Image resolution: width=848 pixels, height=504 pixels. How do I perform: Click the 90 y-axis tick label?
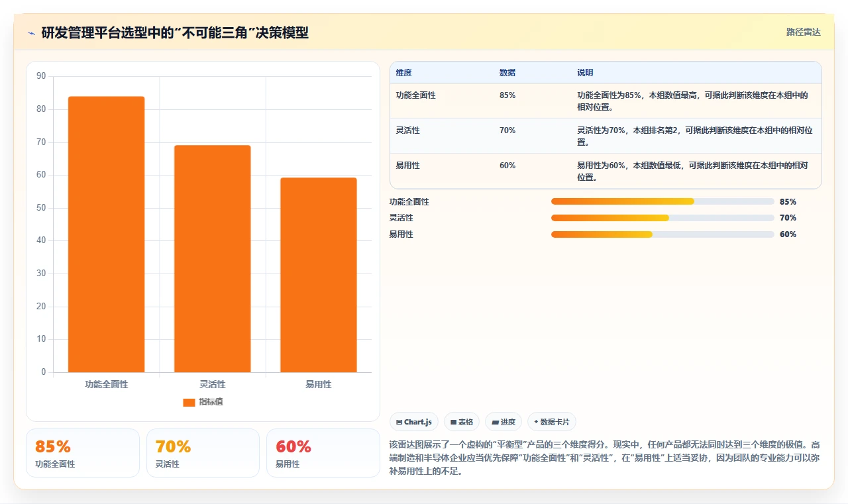click(41, 76)
